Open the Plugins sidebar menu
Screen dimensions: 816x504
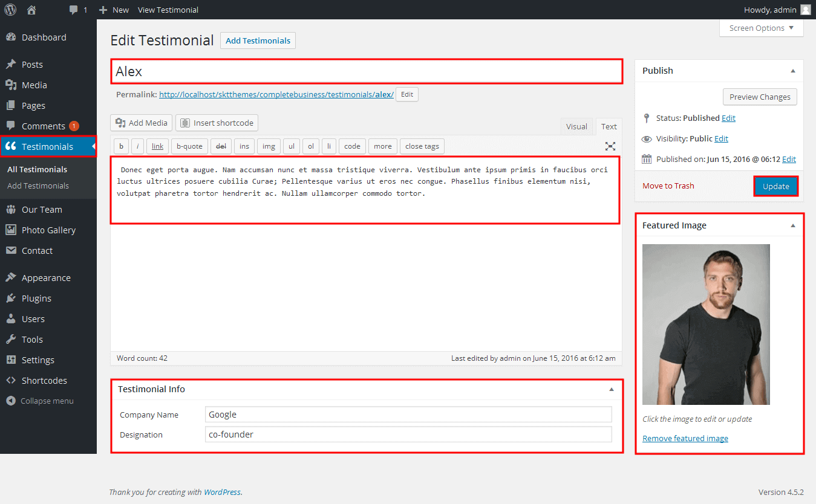[x=48, y=299]
